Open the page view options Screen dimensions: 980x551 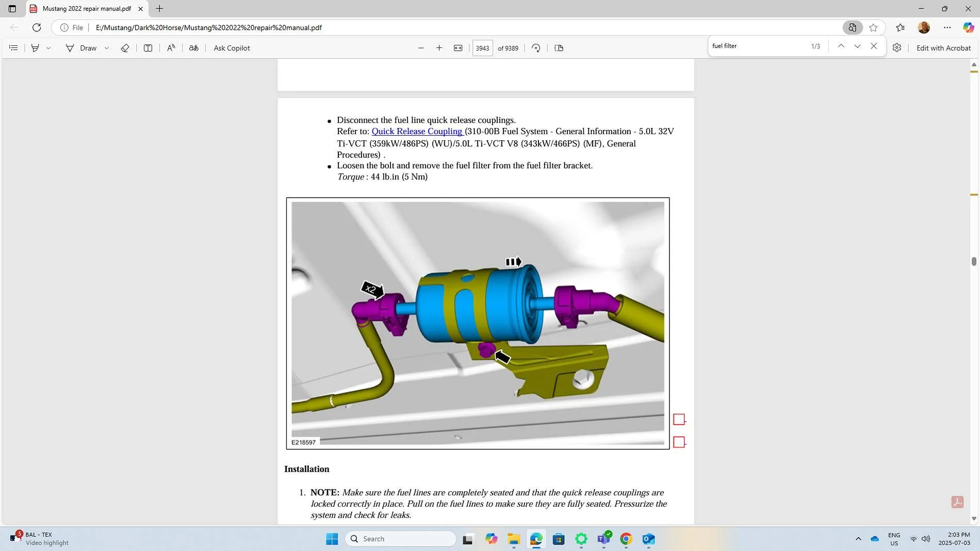[559, 48]
